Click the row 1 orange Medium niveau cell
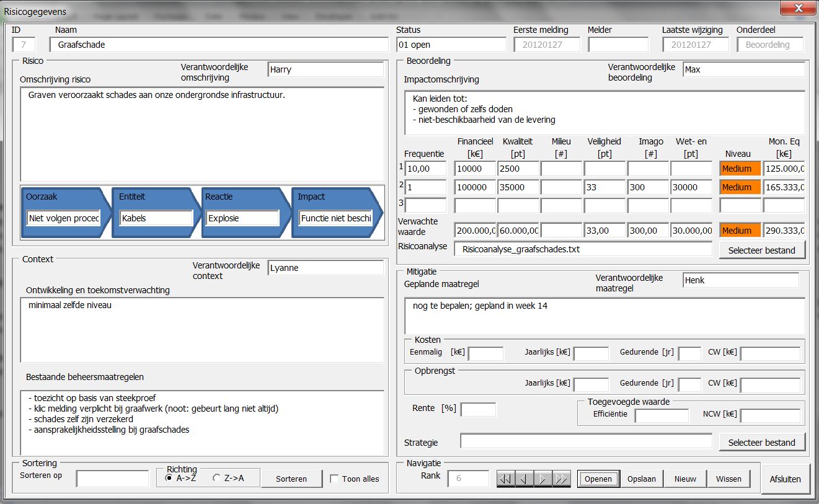 (x=740, y=169)
